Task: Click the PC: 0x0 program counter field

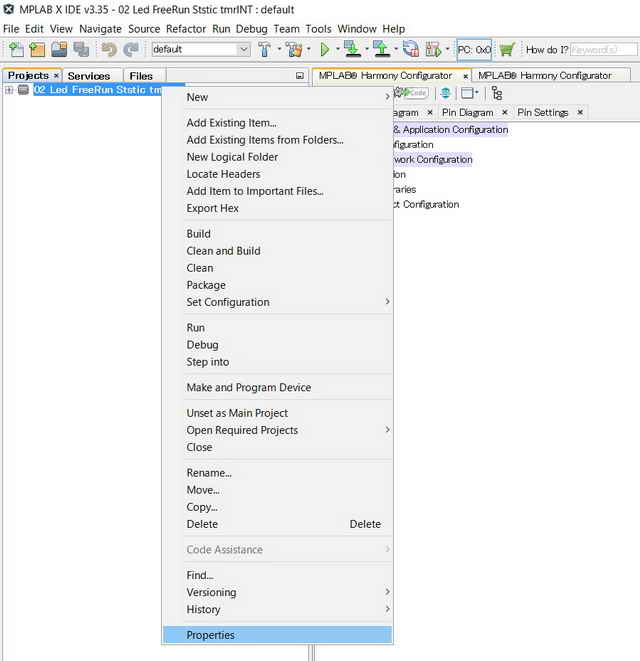Action: [x=474, y=50]
